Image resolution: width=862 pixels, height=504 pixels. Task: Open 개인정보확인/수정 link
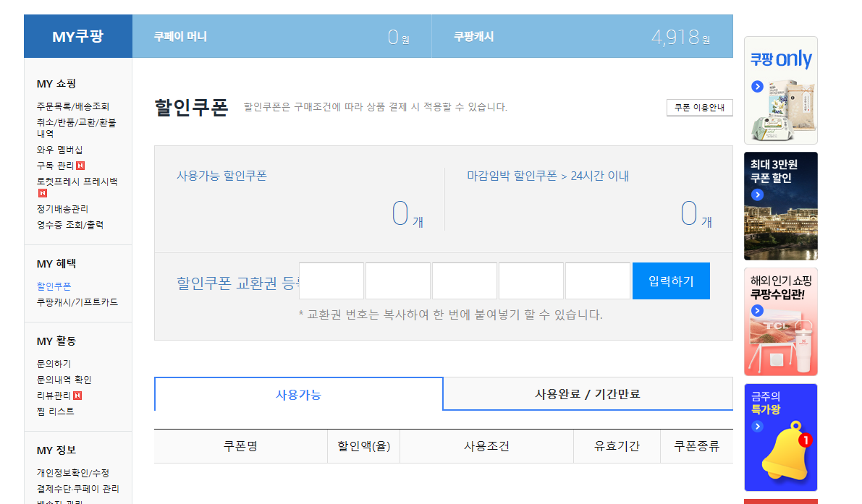[73, 473]
